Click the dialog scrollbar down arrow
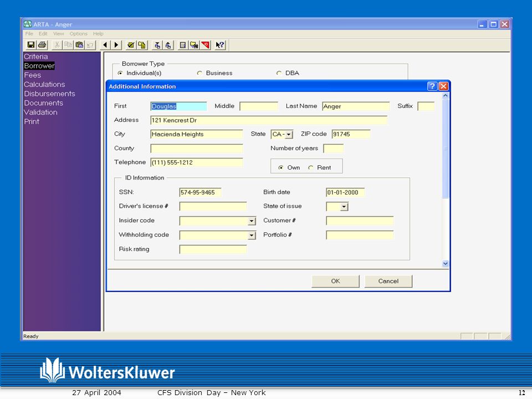The image size is (532, 399). pos(446,263)
